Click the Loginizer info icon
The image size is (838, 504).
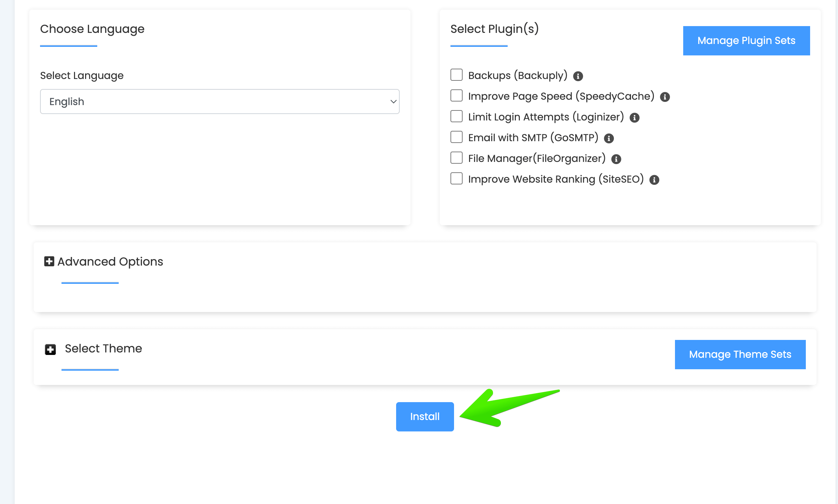(634, 118)
